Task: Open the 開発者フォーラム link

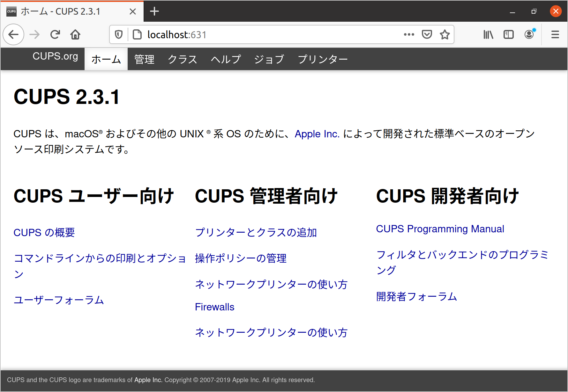Action: pos(416,296)
